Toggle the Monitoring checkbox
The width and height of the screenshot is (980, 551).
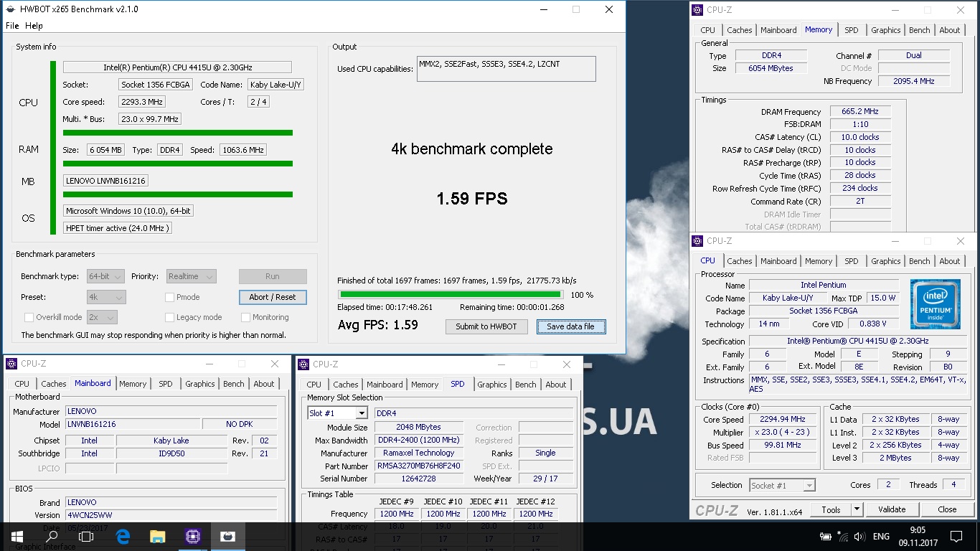pos(246,317)
